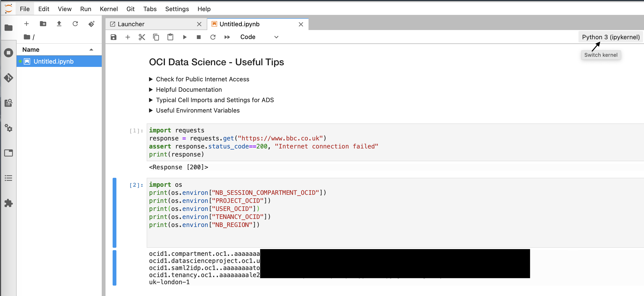Image resolution: width=644 pixels, height=296 pixels.
Task: Open the table of contents panel
Action: point(9,178)
